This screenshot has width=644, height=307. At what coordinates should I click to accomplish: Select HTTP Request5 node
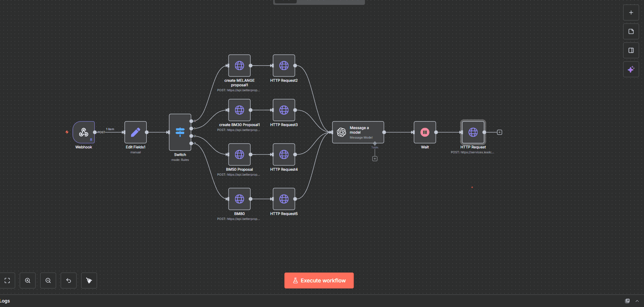click(284, 199)
